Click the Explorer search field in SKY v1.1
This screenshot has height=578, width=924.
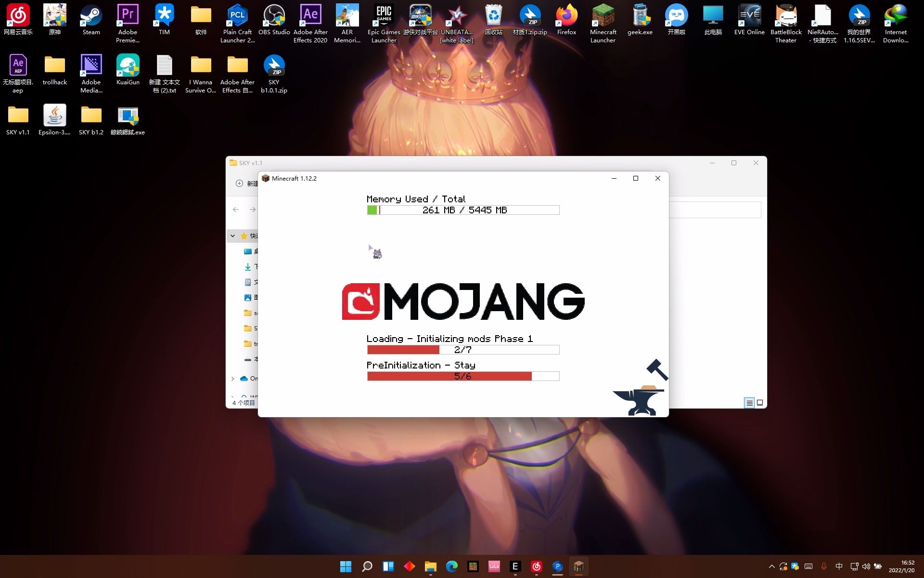click(715, 210)
